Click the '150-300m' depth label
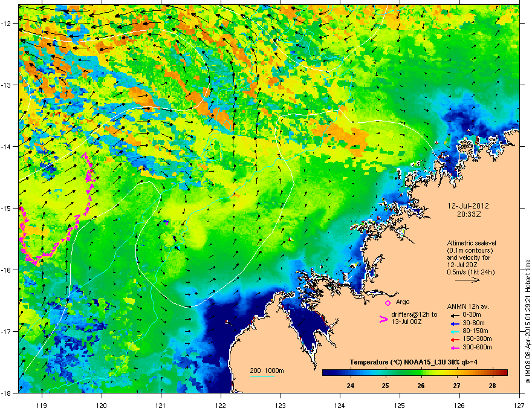 (478, 338)
